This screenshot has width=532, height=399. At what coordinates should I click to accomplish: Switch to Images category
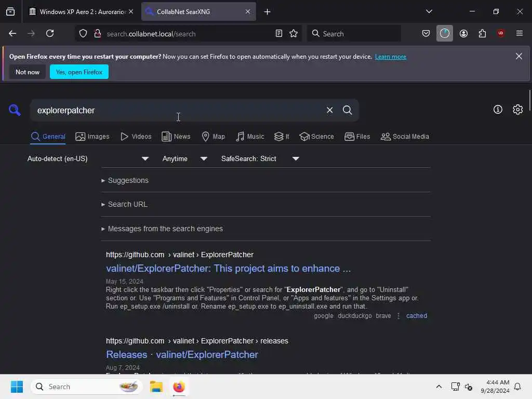[92, 137]
